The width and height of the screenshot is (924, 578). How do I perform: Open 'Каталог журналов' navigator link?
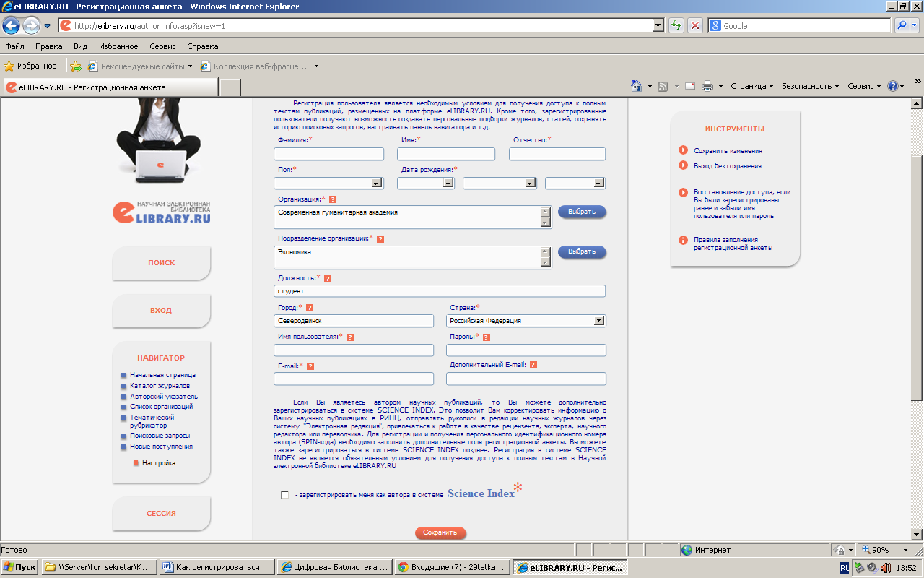point(160,386)
